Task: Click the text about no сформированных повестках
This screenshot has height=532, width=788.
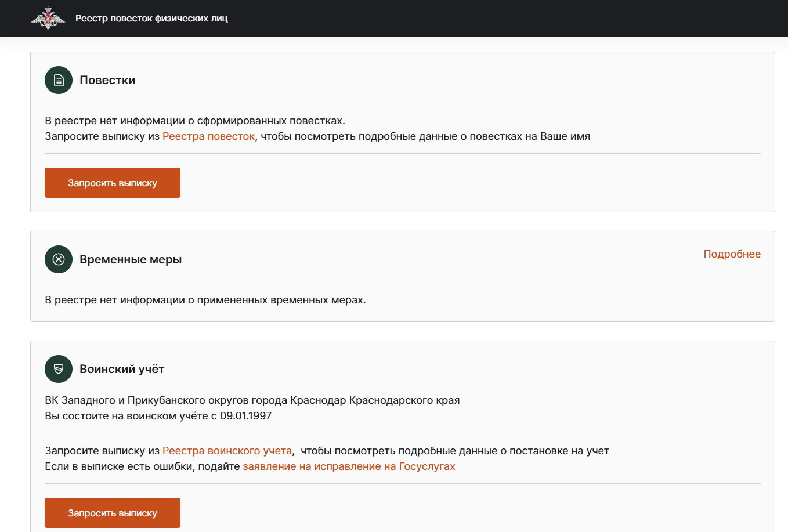Action: [x=195, y=121]
